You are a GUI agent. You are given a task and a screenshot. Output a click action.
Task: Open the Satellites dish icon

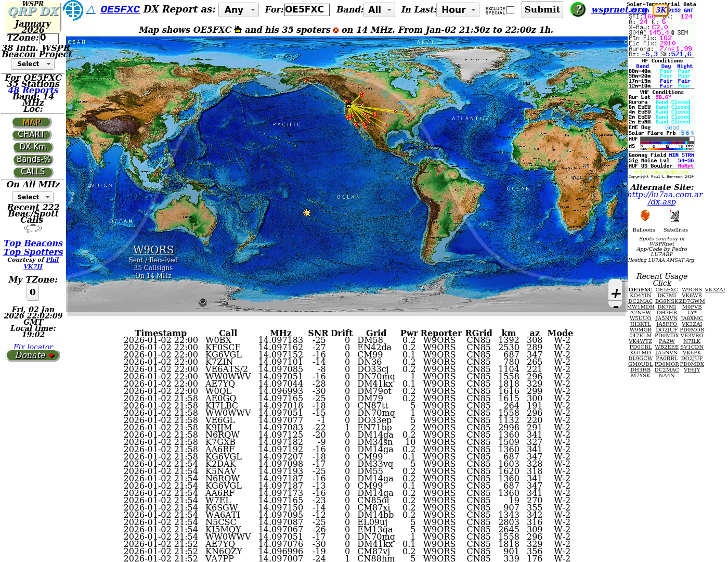pos(674,216)
